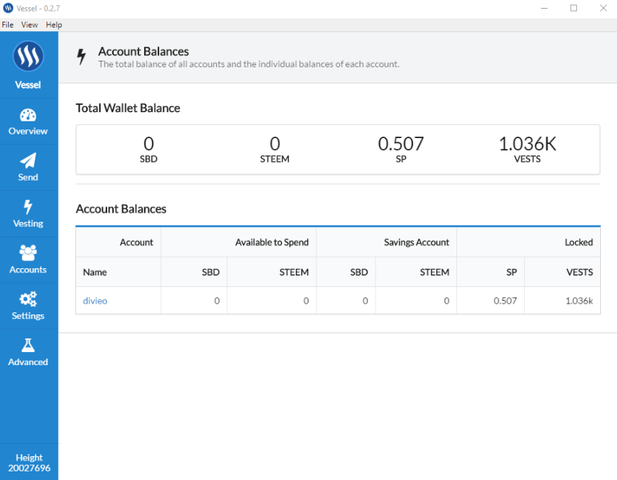Screen dimensions: 617x480
Task: Click the Vessel app icon in title bar
Action: click(8, 8)
